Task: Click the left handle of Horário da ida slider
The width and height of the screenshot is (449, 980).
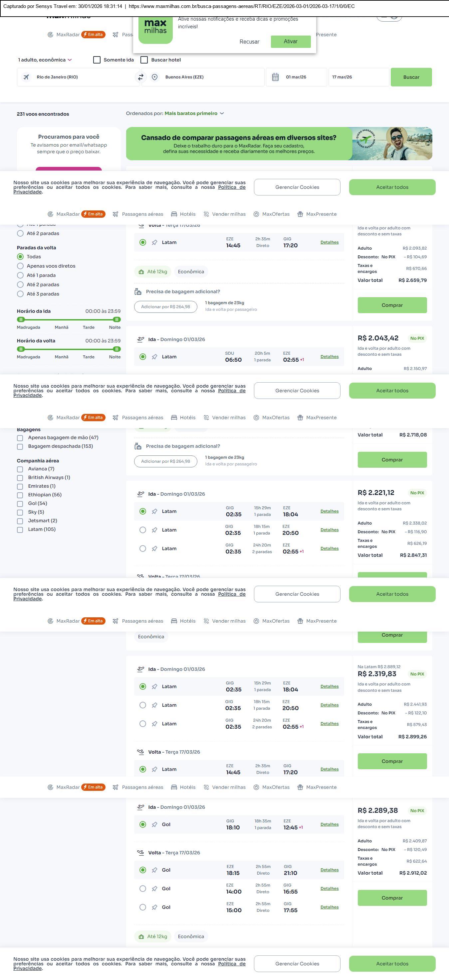Action: tap(21, 319)
